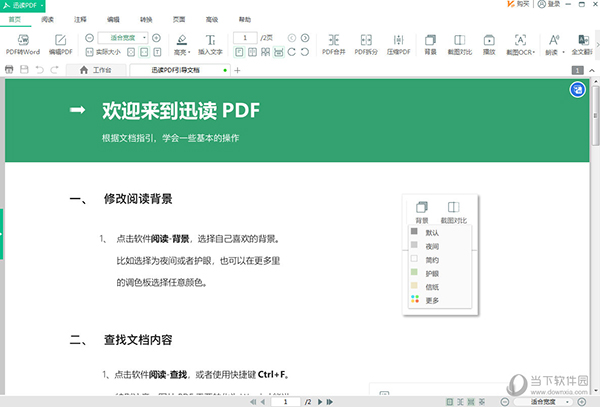This screenshot has width=600, height=407.
Task: Select the 迅读PDF引导文档 document tab
Action: 180,70
